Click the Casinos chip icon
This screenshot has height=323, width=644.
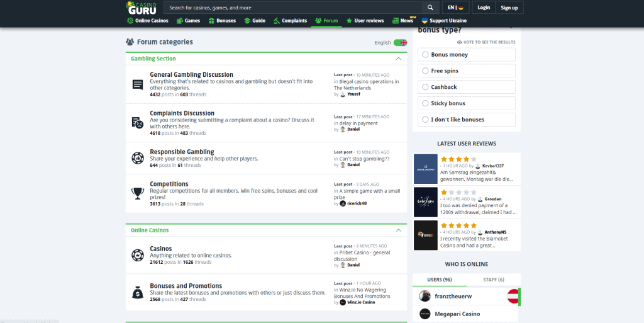(138, 255)
